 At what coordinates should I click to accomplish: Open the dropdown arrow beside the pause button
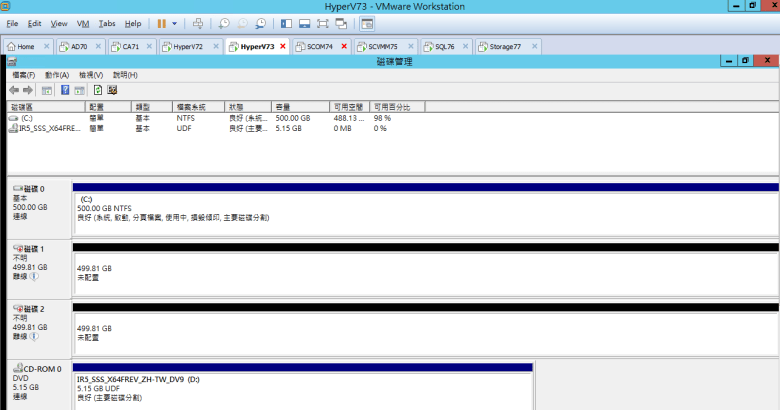point(175,22)
